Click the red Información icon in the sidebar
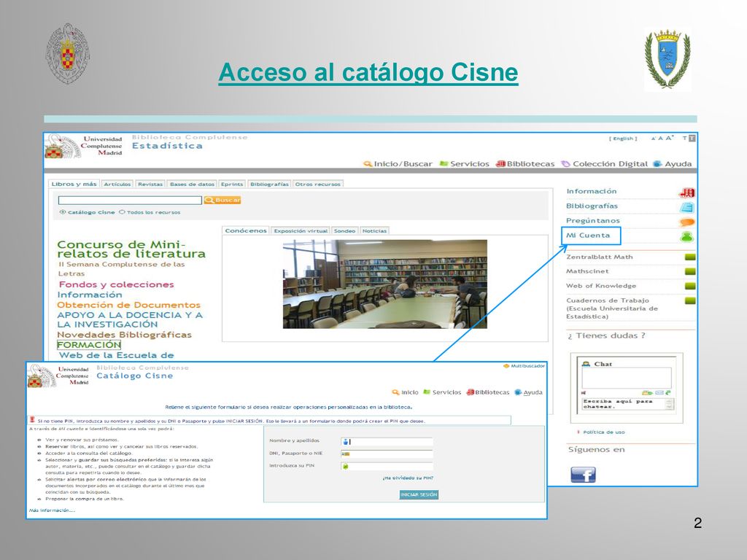This screenshot has width=747, height=560. (686, 192)
